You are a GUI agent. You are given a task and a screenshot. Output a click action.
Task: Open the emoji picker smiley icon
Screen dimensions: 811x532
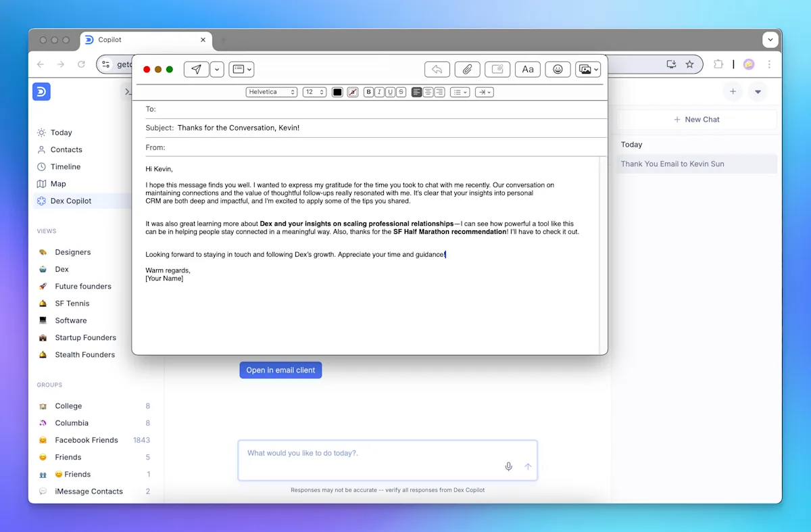[x=558, y=69]
